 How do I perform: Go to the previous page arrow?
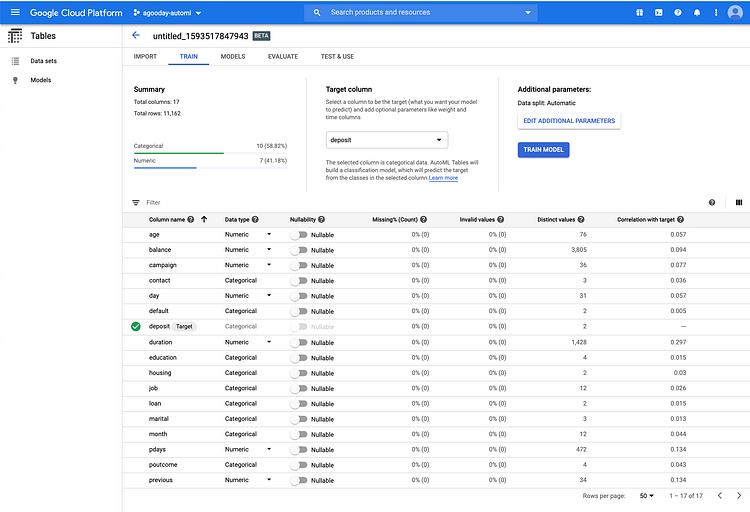coord(720,496)
